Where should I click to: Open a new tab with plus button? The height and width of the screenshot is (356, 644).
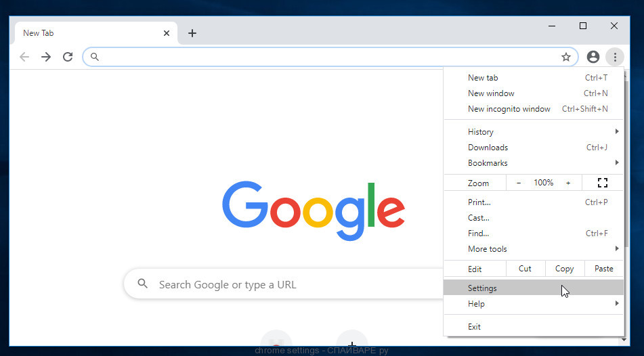tap(192, 33)
